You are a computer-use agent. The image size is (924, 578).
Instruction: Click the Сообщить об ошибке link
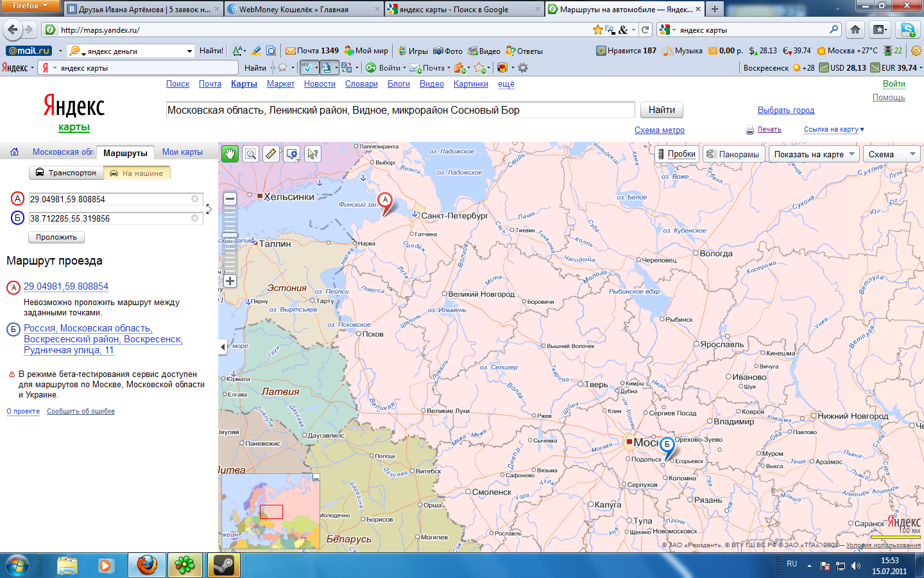(x=81, y=412)
